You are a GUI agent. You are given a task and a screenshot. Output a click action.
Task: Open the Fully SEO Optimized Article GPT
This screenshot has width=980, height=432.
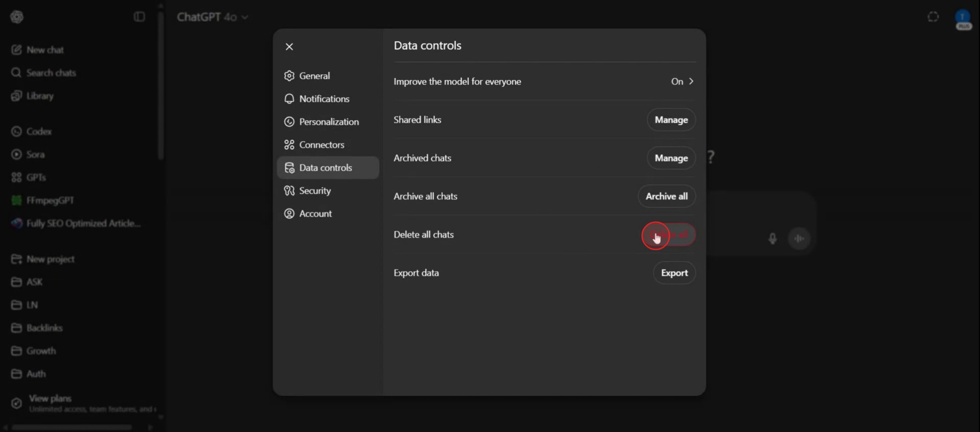coord(80,223)
